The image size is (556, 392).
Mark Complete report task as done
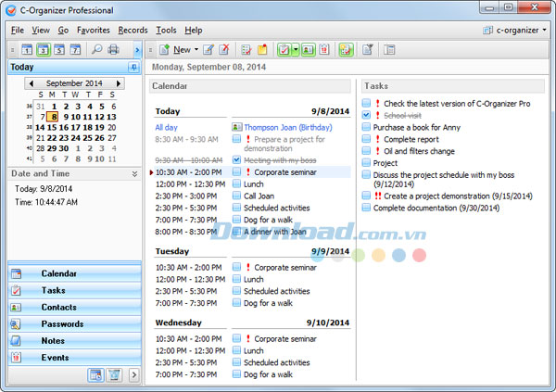pyautogui.click(x=367, y=139)
